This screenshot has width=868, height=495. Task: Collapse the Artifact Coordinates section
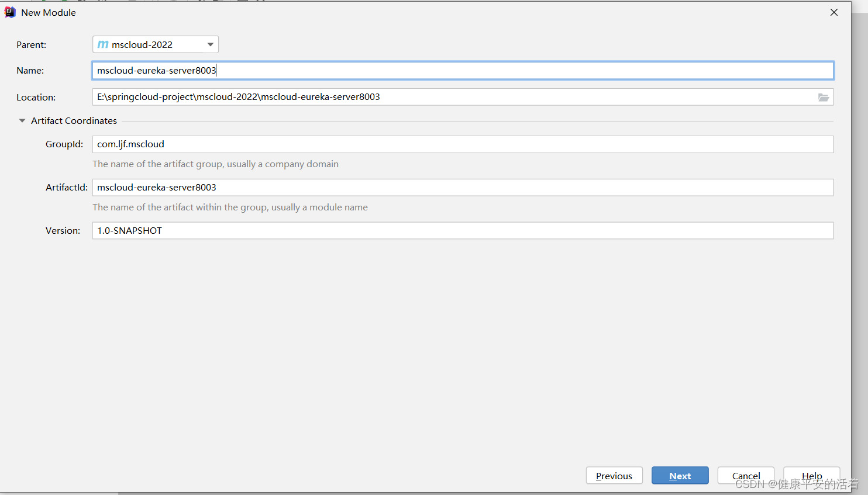[x=22, y=120]
